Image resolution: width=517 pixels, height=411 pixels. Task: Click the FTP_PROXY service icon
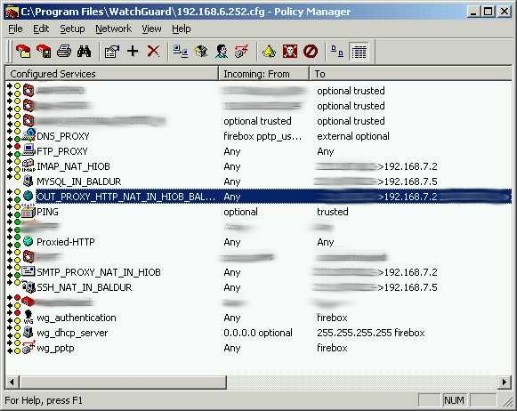(x=29, y=150)
